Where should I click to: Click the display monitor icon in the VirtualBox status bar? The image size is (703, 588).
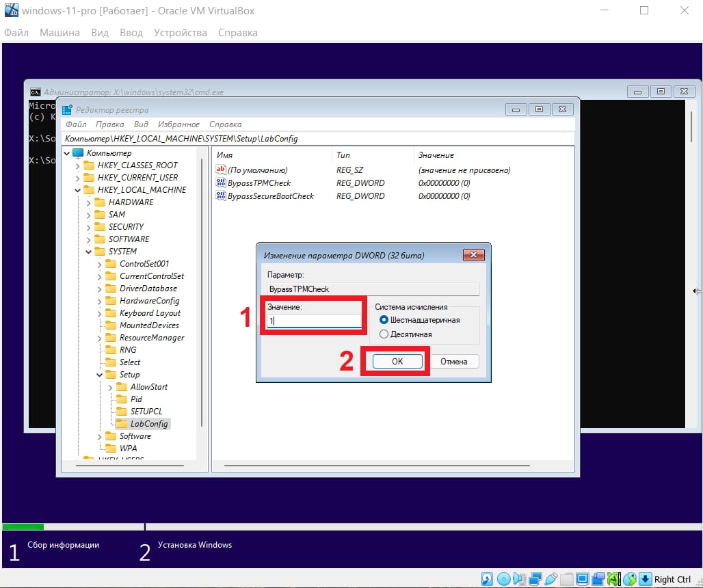coord(582,579)
